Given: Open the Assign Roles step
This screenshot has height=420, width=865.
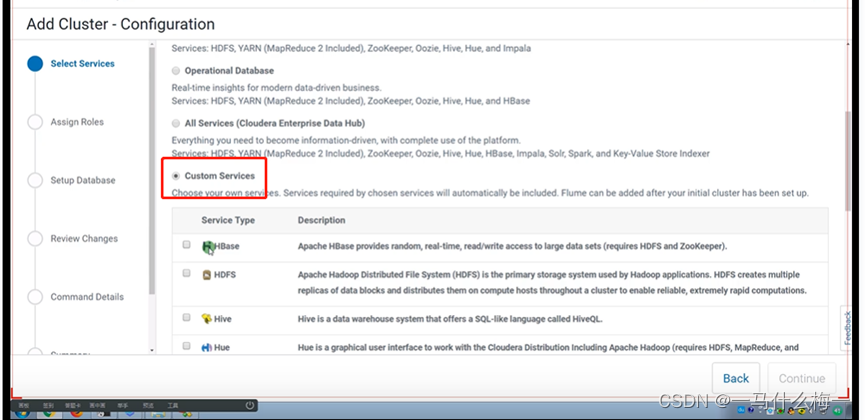Looking at the screenshot, I should [77, 122].
